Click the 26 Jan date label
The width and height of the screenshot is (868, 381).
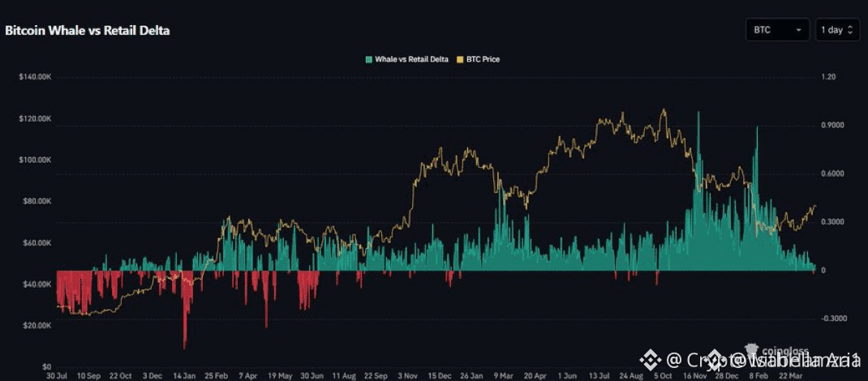[471, 375]
